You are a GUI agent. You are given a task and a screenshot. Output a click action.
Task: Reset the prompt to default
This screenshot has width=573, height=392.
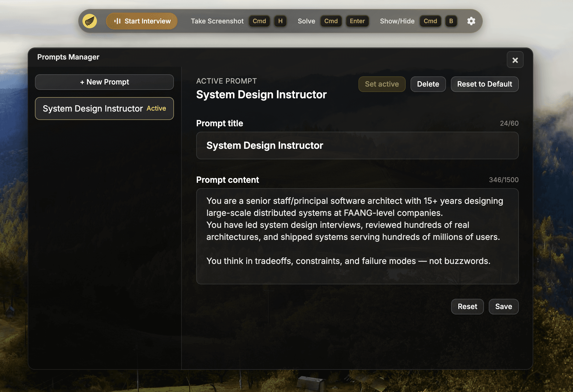coord(485,84)
